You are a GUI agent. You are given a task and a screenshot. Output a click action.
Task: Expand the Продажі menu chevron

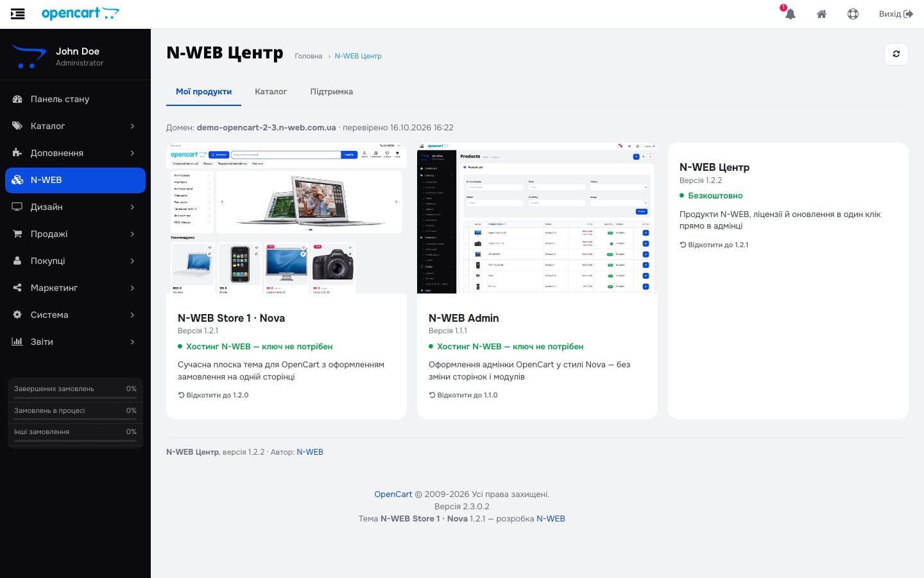[132, 234]
